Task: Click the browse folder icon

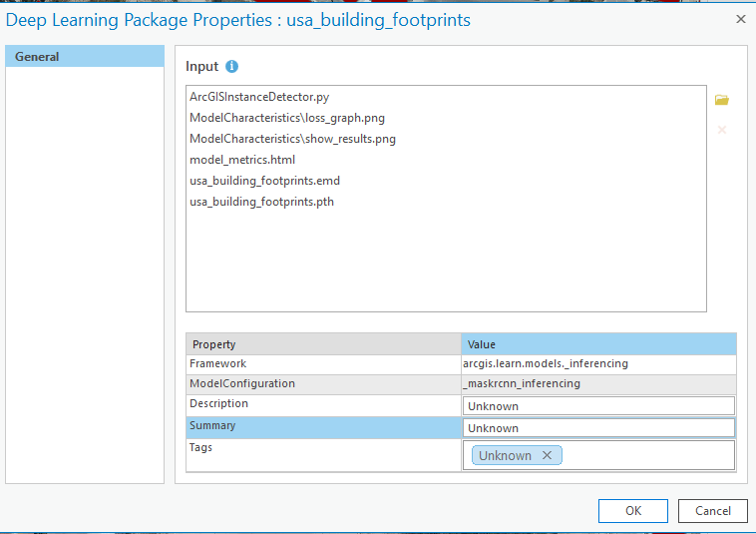Action: pos(722,100)
